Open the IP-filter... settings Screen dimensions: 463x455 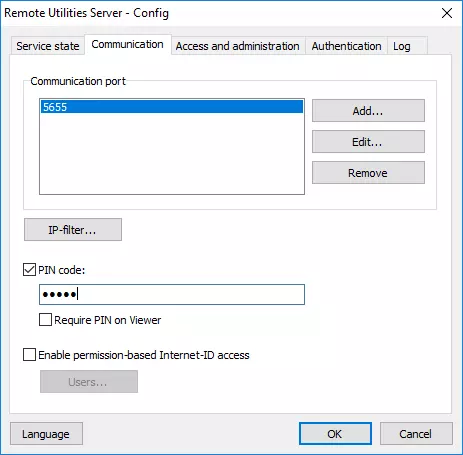click(73, 230)
